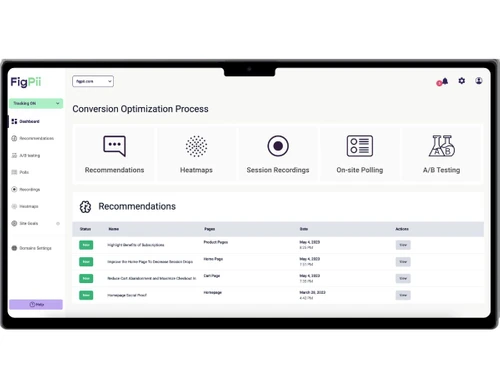
Task: Open the Heatmaps process card label
Action: [196, 170]
